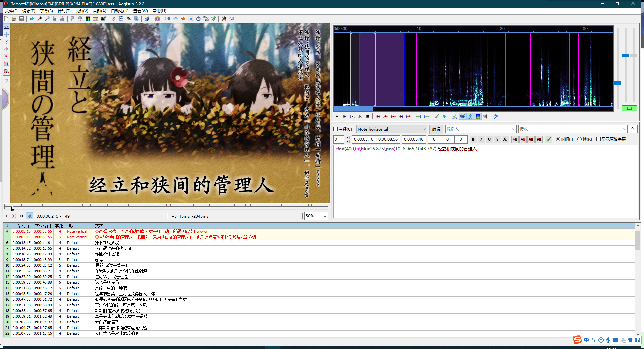
Task: Click the New subtitles icon
Action: (x=6, y=19)
